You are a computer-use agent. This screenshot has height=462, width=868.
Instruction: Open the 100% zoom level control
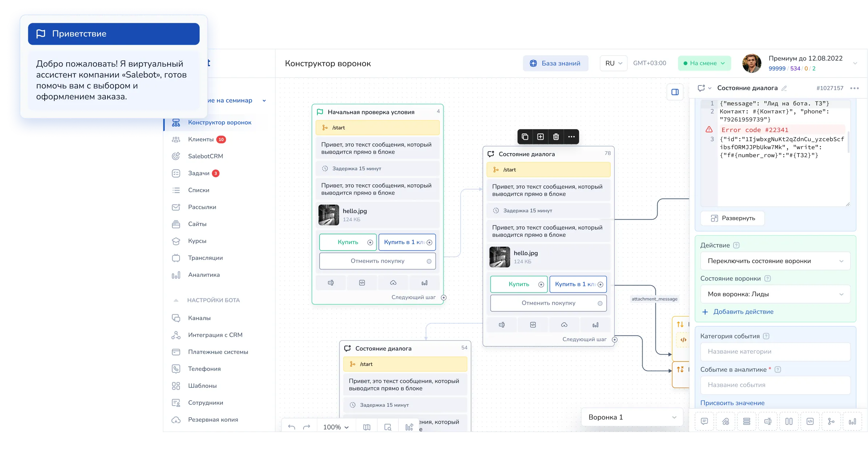coord(335,427)
